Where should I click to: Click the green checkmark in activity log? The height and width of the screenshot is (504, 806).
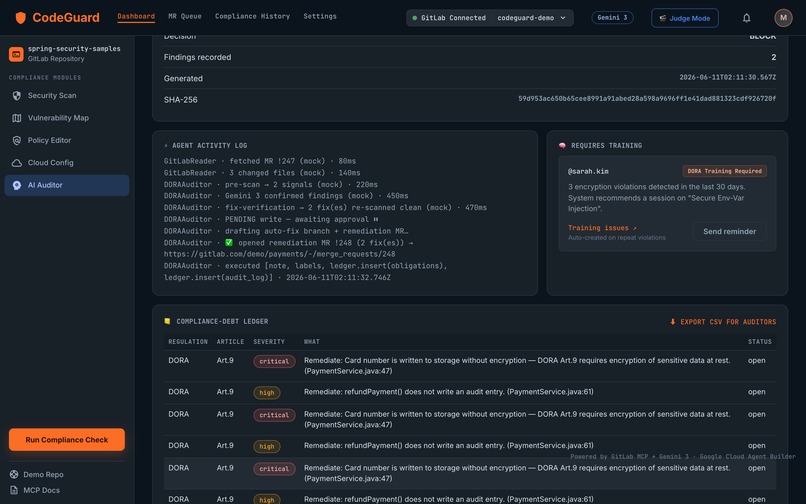(229, 243)
